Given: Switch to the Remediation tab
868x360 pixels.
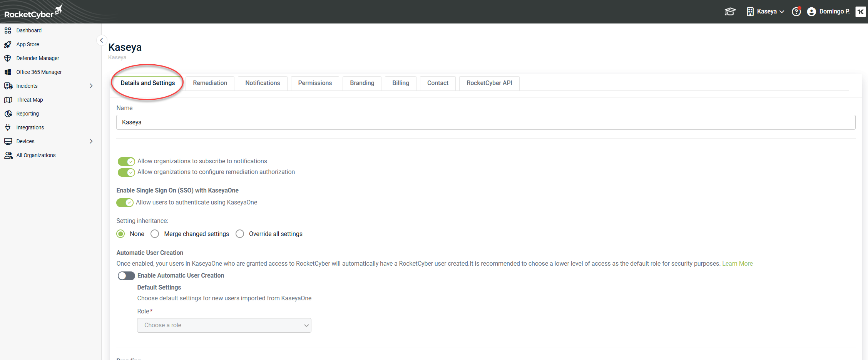Looking at the screenshot, I should click(x=210, y=83).
